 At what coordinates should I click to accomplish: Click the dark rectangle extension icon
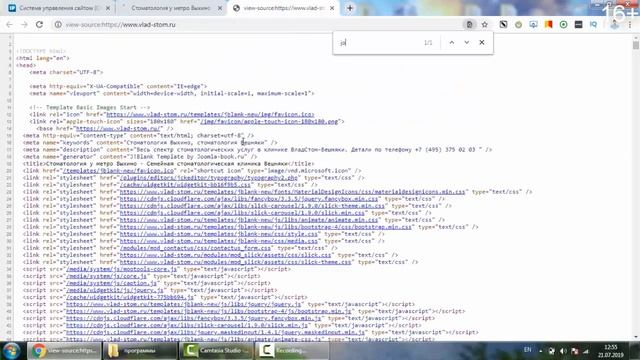tap(578, 24)
